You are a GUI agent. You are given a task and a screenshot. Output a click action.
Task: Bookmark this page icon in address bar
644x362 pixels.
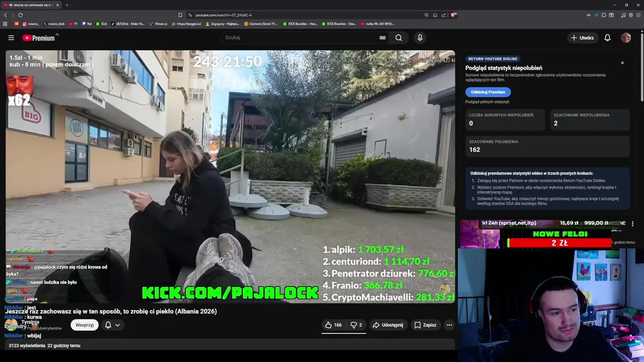(180, 15)
